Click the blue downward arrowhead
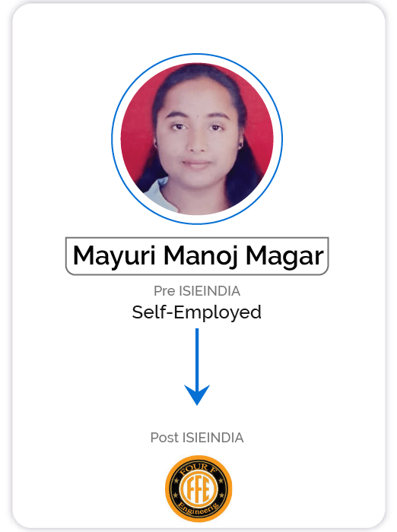This screenshot has height=532, width=397. click(x=197, y=394)
